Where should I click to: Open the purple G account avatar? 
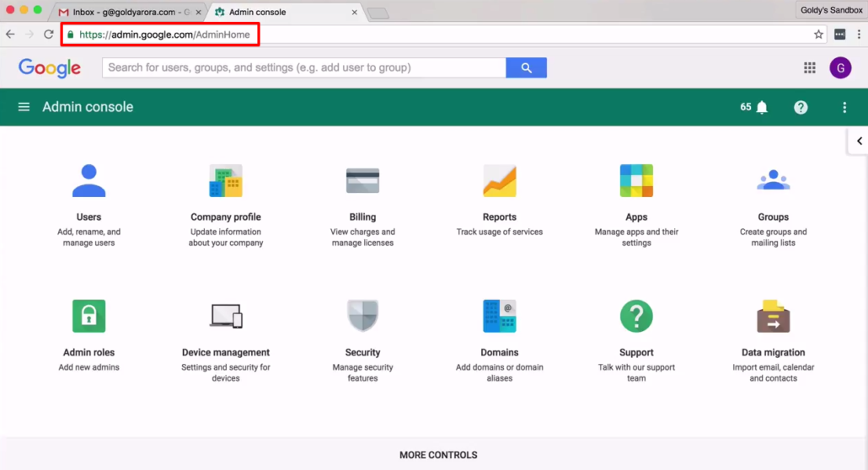[x=840, y=67]
